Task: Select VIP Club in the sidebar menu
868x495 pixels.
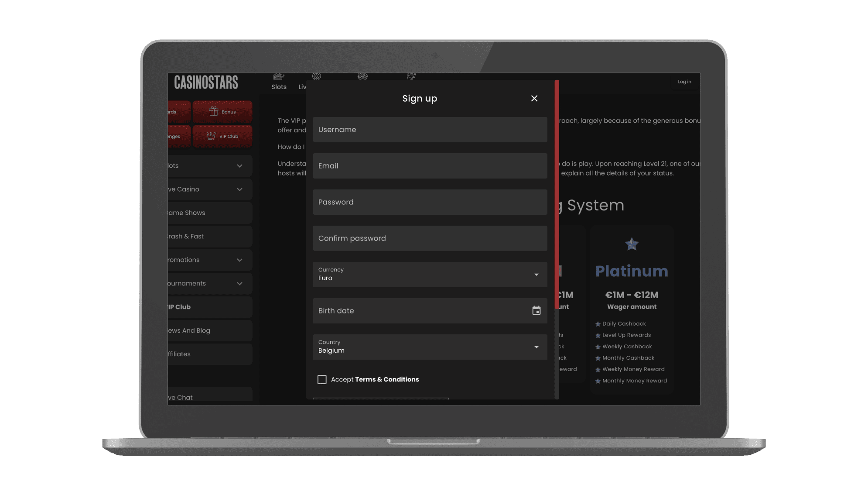Action: tap(210, 307)
